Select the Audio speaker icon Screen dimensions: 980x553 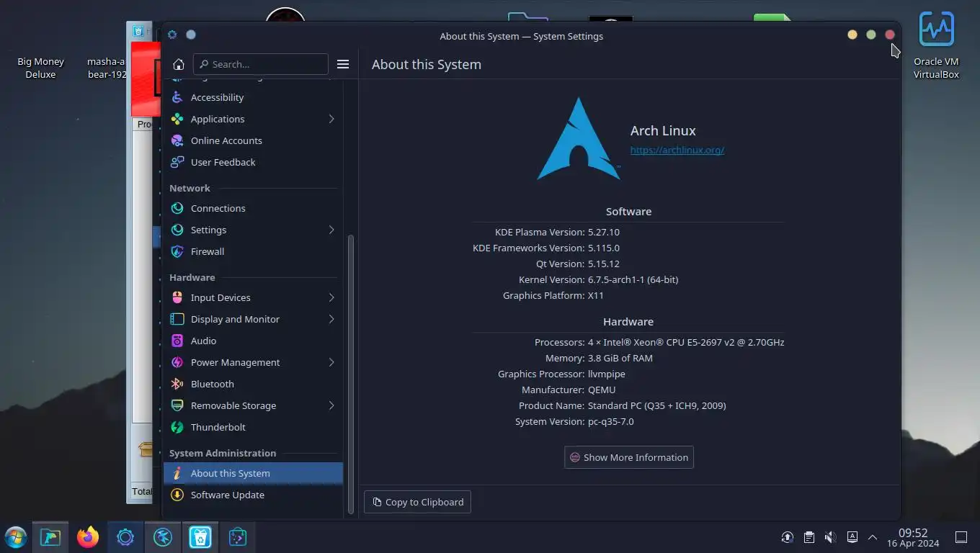click(x=177, y=341)
